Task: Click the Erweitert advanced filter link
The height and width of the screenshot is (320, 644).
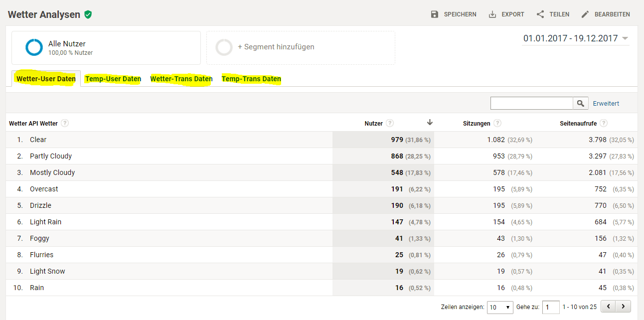Action: click(x=606, y=103)
